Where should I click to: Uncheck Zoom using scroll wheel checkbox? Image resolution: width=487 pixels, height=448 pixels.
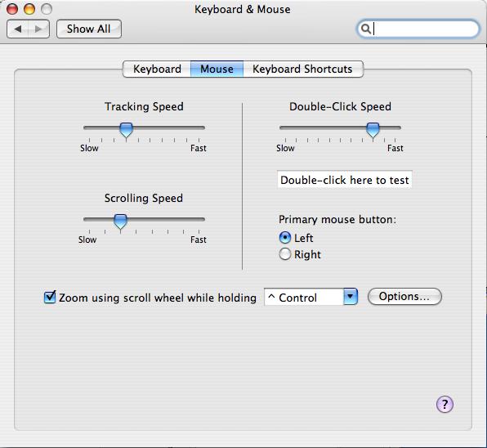50,297
